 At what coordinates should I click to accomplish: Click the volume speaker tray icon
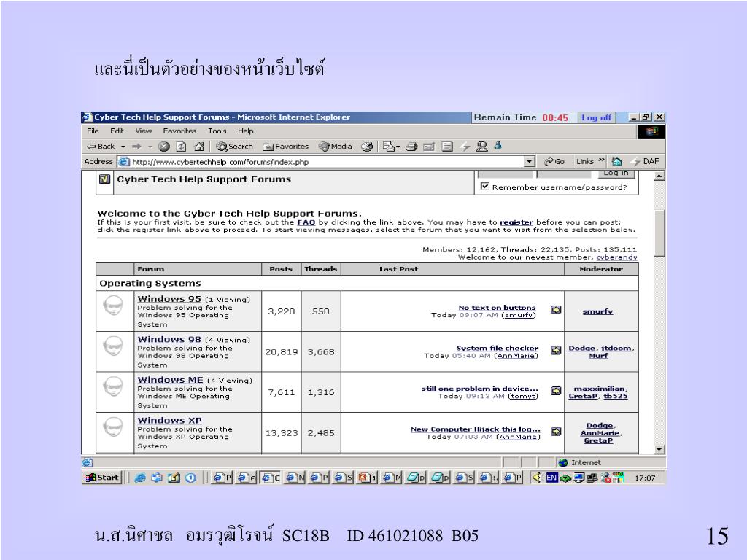click(x=538, y=478)
